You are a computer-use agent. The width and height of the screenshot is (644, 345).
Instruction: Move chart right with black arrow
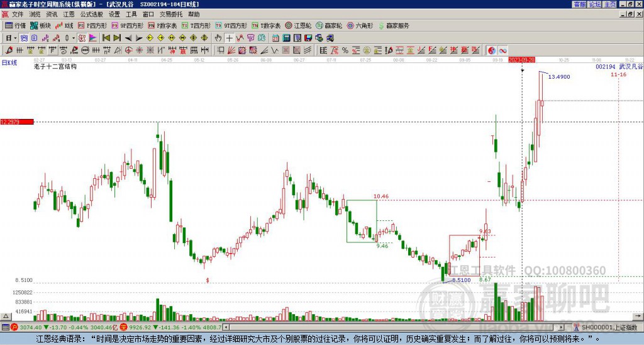tap(139, 38)
